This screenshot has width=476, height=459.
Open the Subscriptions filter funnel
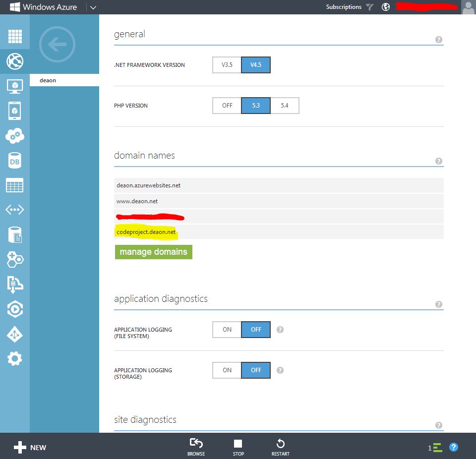(369, 7)
